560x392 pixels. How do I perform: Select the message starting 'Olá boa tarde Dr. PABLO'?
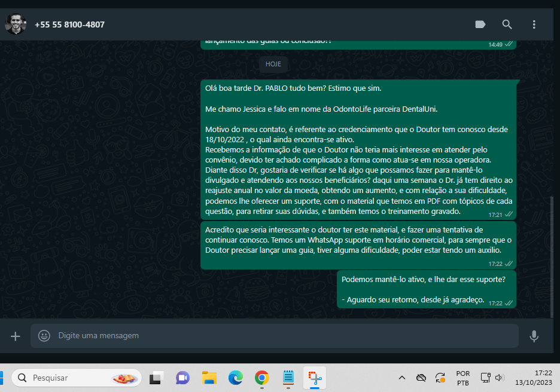(358, 149)
